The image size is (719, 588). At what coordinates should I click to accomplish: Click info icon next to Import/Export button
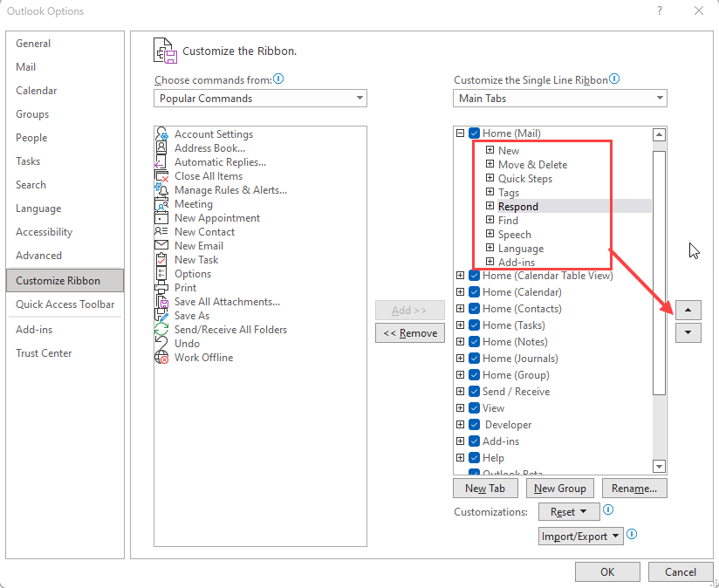(x=632, y=534)
